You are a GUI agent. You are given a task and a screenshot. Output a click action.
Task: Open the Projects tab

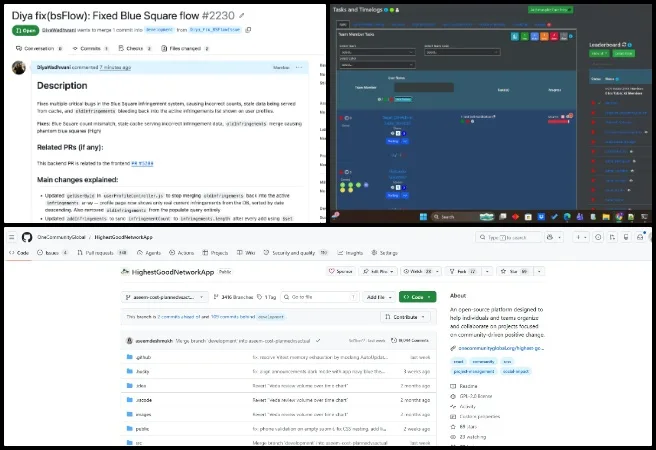click(215, 253)
